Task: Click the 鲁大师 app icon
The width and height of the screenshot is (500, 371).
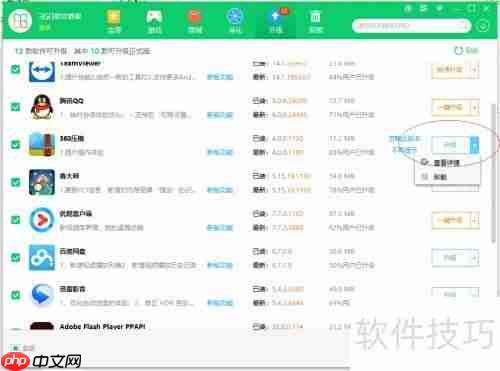Action: click(42, 182)
